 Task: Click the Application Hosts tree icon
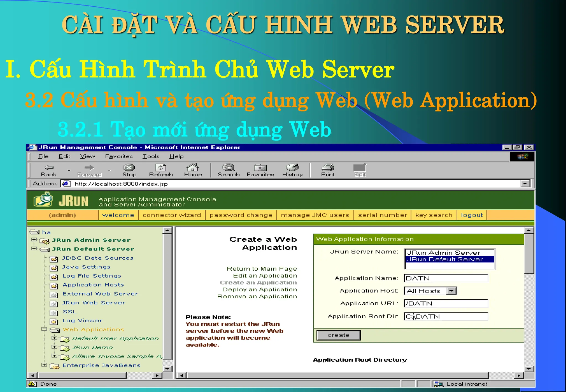point(54,286)
